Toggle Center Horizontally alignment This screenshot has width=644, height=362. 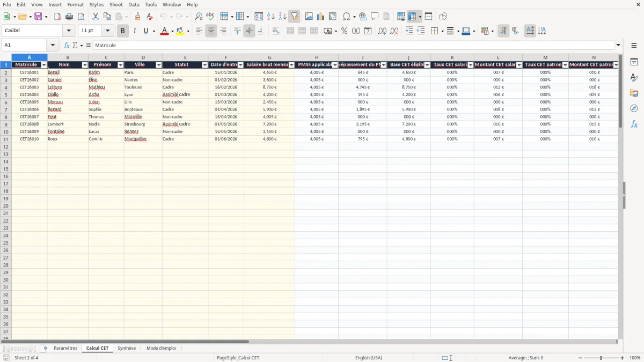click(211, 31)
